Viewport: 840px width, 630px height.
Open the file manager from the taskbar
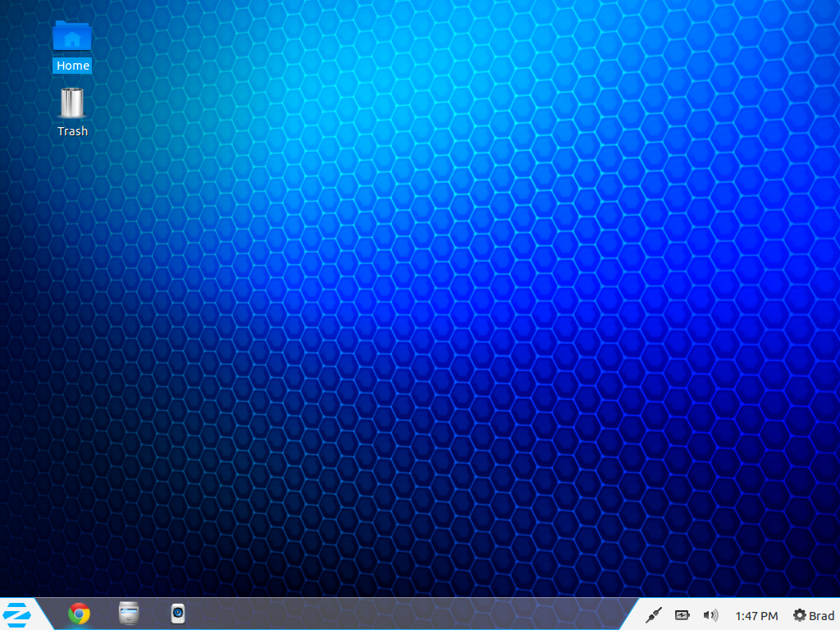[x=129, y=614]
